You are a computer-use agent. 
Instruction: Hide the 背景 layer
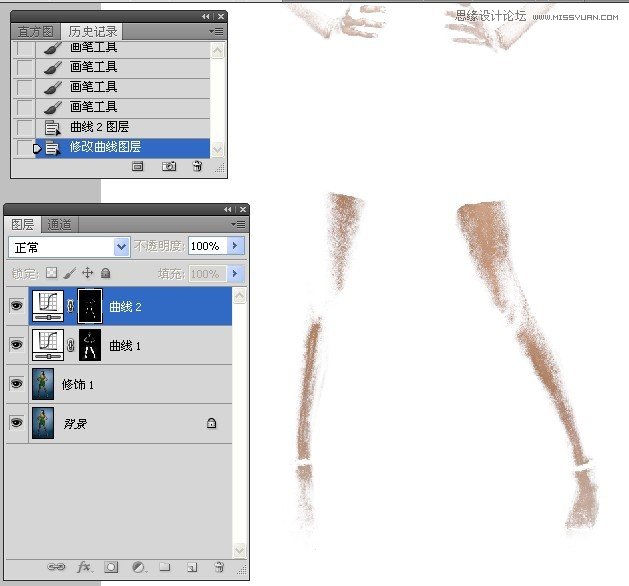coord(16,424)
